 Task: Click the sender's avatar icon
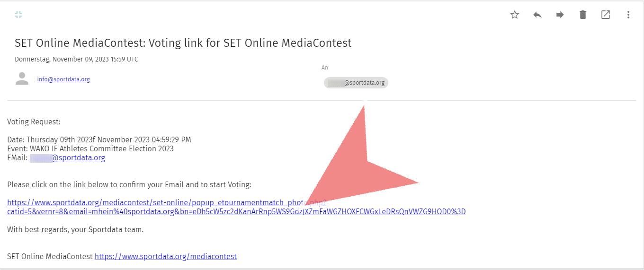[22, 79]
